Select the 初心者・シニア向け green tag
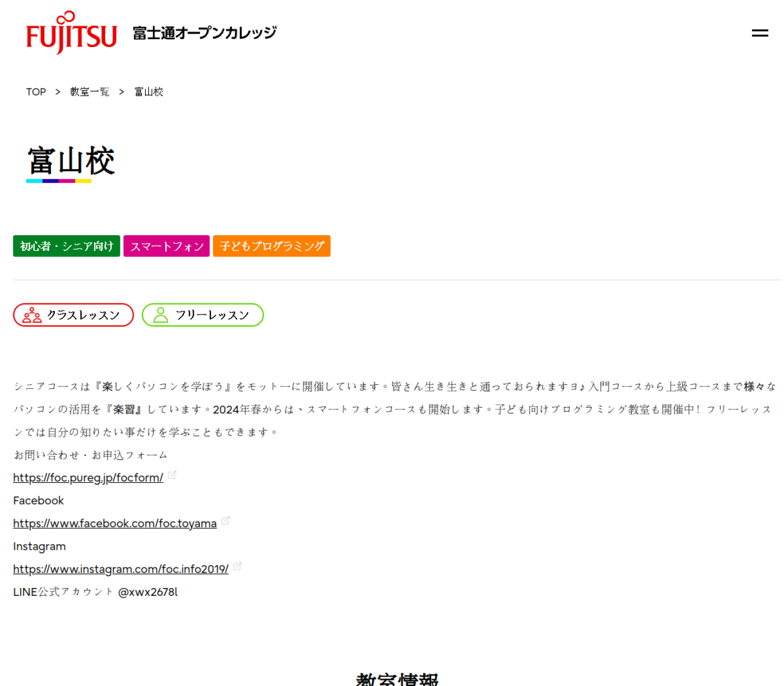 pos(67,246)
